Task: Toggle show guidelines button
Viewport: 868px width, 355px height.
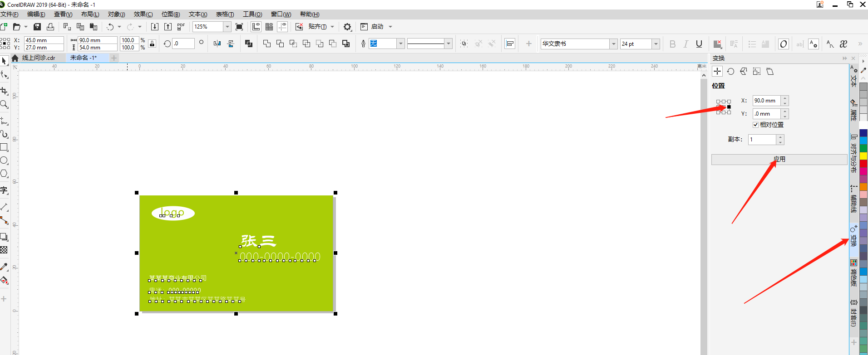Action: coord(282,27)
